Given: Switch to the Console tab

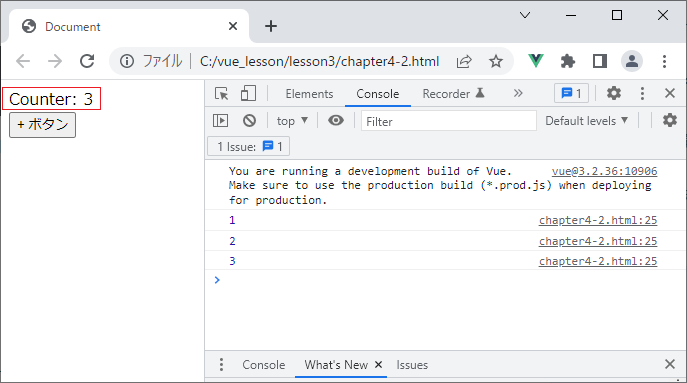Looking at the screenshot, I should coord(378,94).
